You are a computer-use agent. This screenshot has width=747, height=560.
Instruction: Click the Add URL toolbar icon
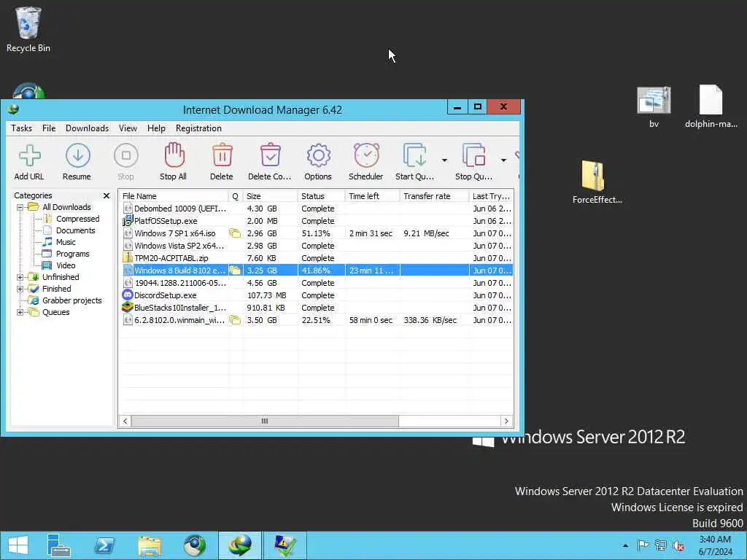(29, 162)
